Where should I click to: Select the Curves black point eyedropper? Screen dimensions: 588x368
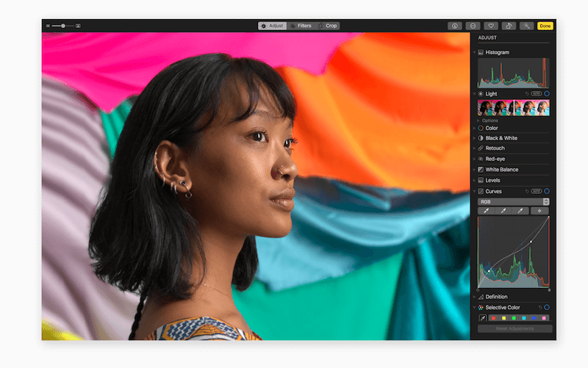(487, 211)
